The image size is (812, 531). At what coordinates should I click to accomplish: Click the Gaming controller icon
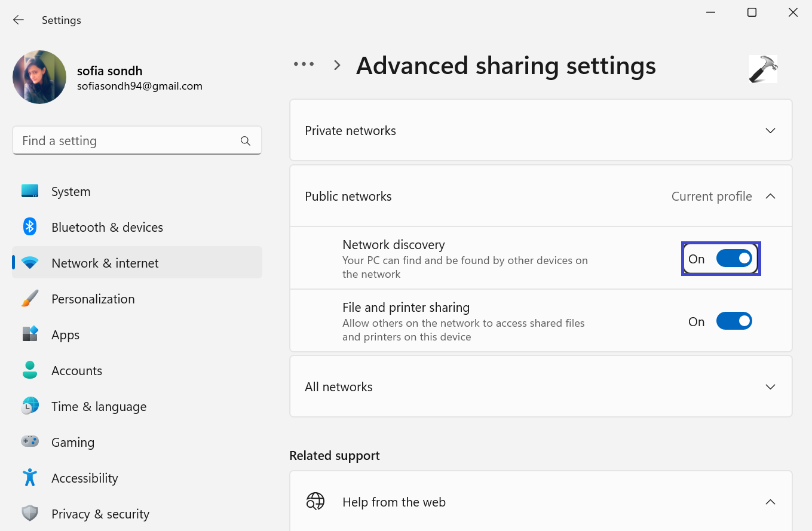[x=30, y=442]
